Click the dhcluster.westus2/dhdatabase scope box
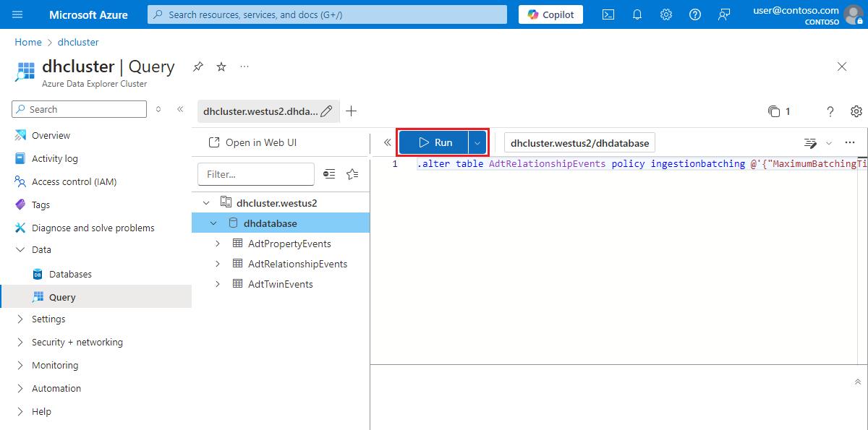Viewport: 868px width, 430px height. pos(579,143)
